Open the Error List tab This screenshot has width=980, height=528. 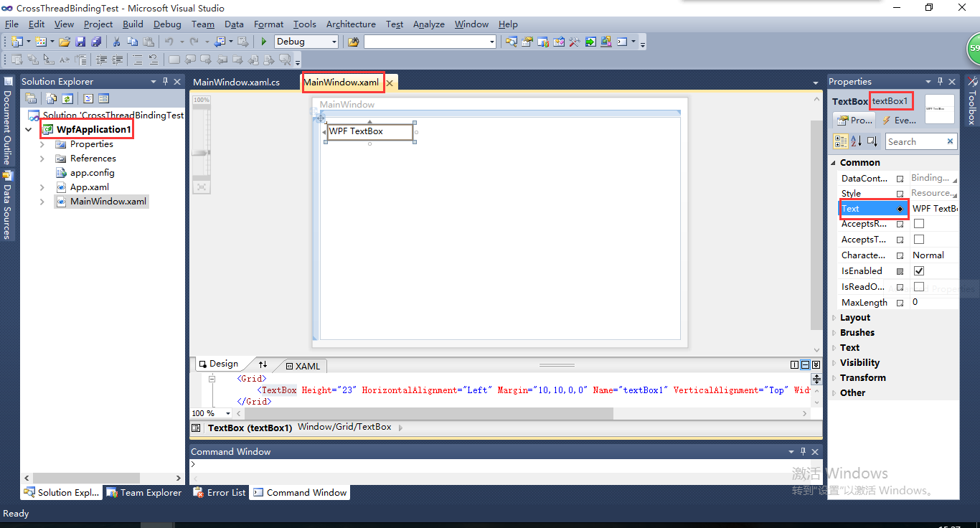click(220, 493)
